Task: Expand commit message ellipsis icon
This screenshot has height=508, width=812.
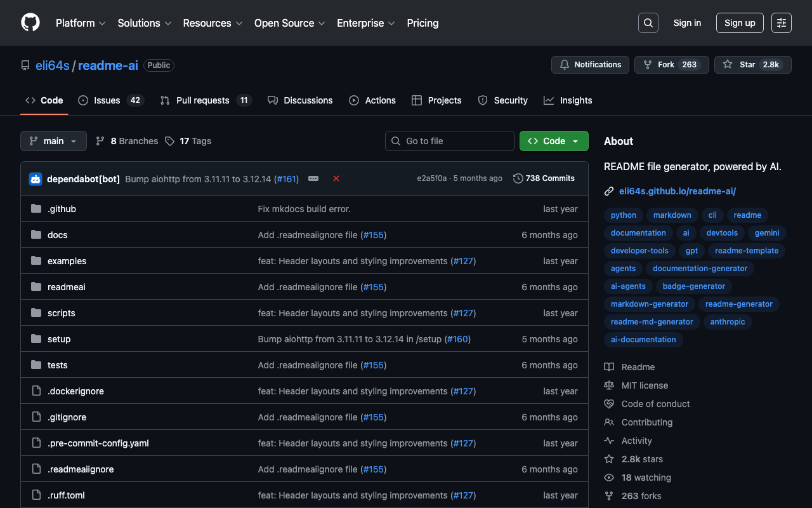Action: (313, 179)
